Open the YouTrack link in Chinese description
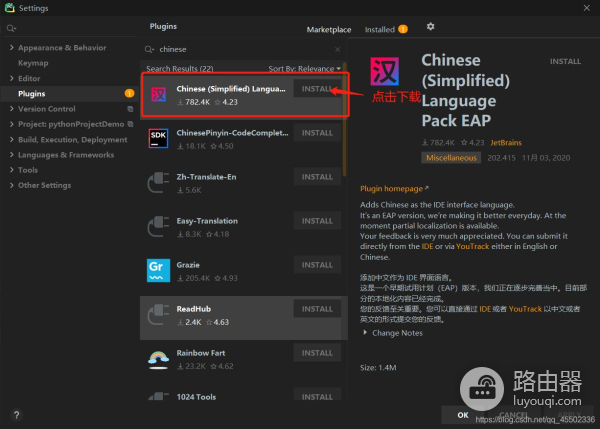The width and height of the screenshot is (600, 429). point(525,309)
